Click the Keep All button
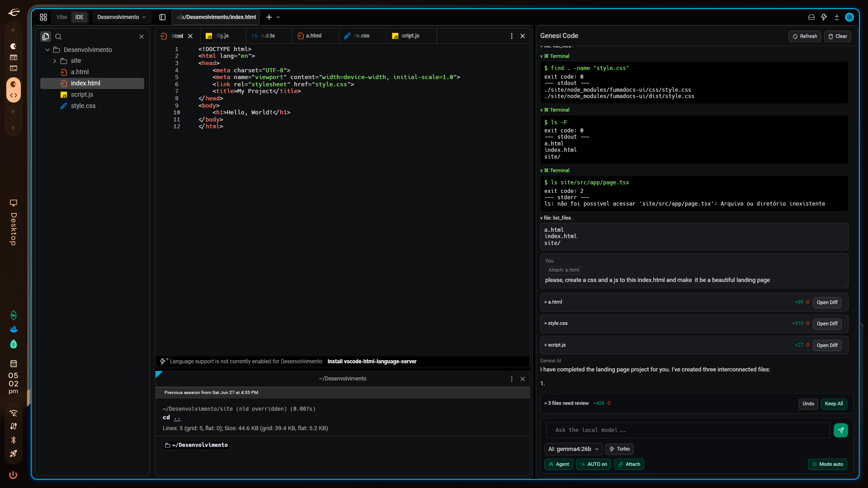Viewport: 868px width, 488px height. [834, 404]
